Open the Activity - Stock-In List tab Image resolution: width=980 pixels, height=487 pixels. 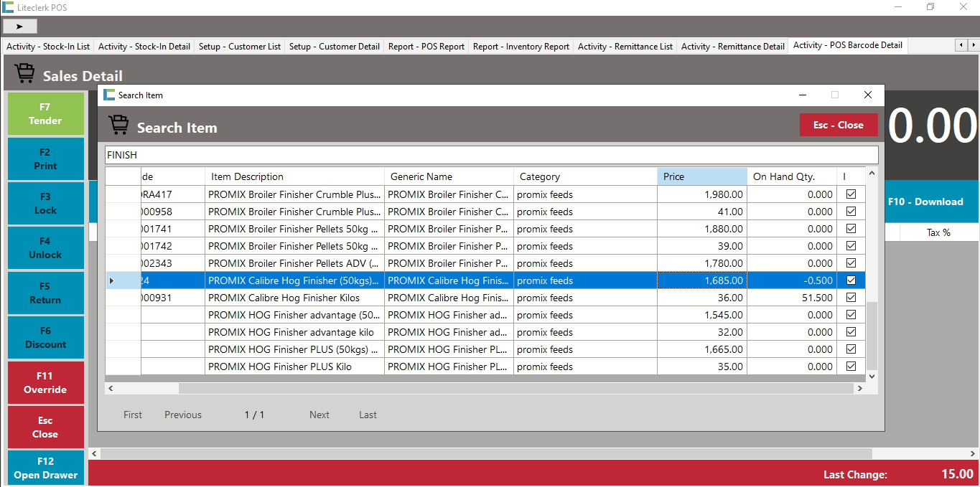pos(48,47)
